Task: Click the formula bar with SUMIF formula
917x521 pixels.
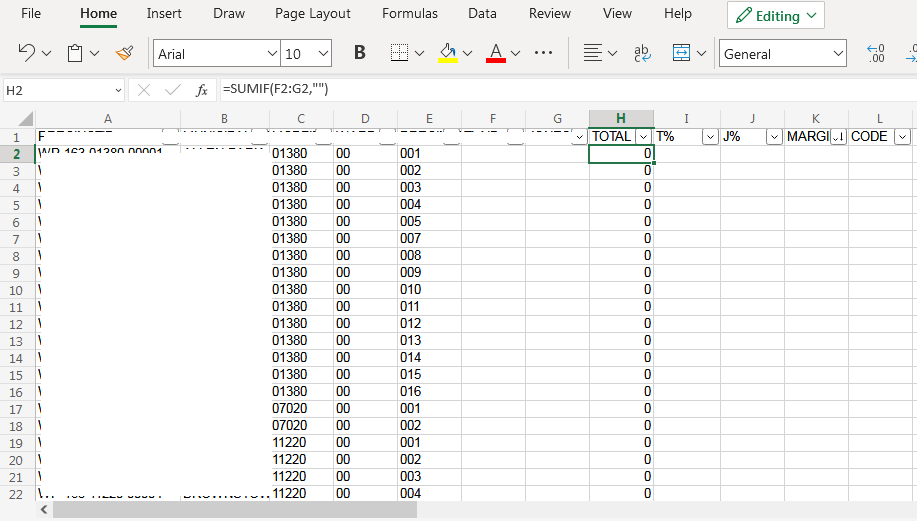Action: (567, 89)
